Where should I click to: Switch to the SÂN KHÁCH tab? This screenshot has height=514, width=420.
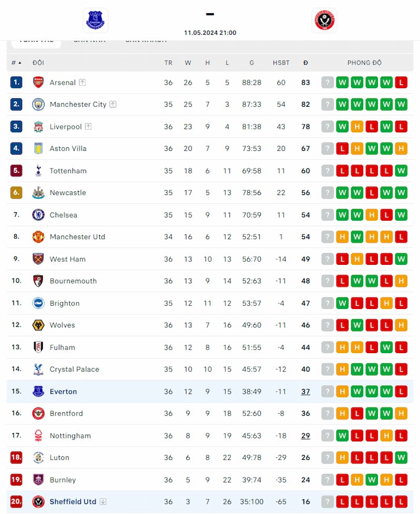(145, 39)
